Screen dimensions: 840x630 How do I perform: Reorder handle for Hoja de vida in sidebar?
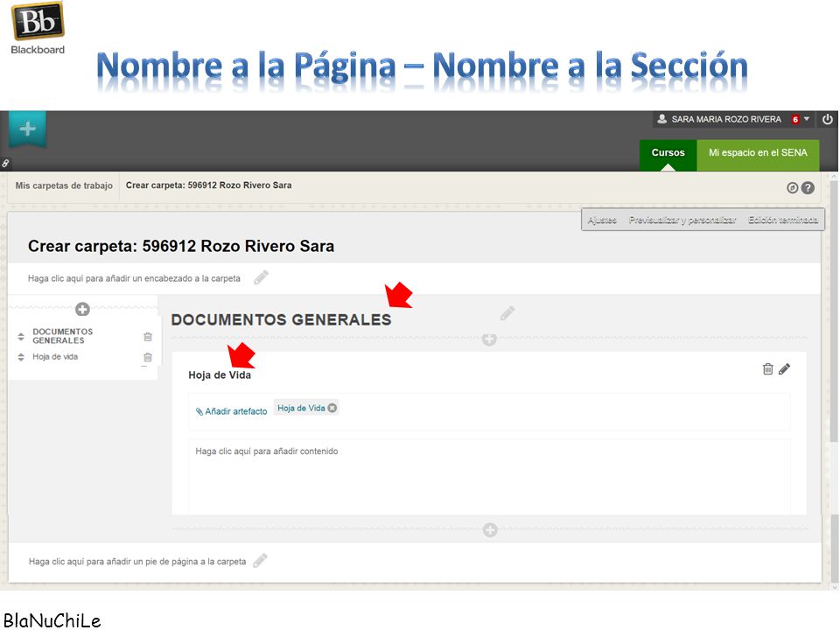point(21,357)
